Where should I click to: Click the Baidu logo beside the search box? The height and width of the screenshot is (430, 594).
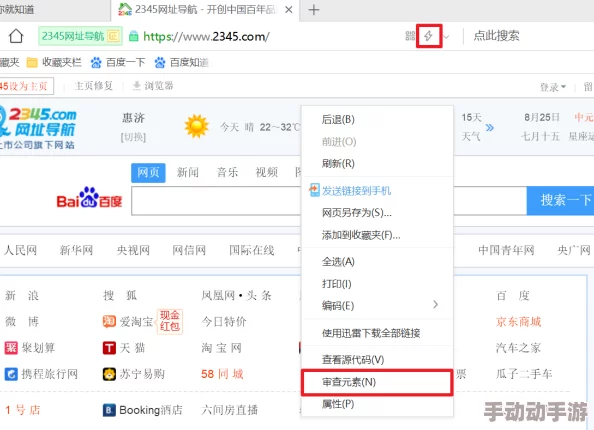(x=89, y=198)
